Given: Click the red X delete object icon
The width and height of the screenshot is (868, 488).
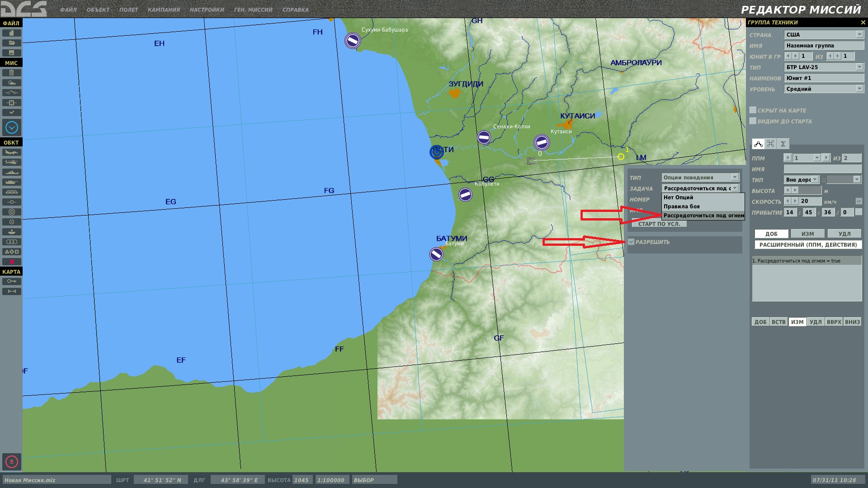Looking at the screenshot, I should [11, 262].
